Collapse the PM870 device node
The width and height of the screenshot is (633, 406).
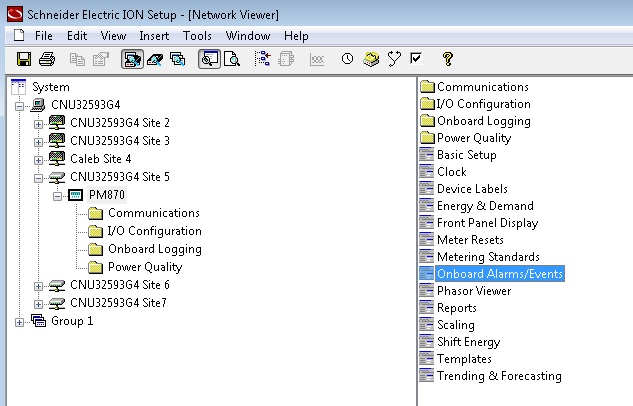[x=57, y=197]
